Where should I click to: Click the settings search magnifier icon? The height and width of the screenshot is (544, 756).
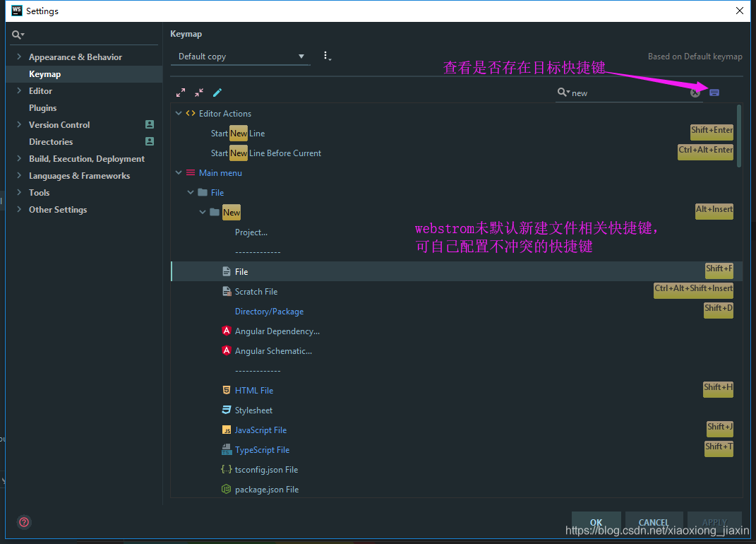[x=18, y=35]
